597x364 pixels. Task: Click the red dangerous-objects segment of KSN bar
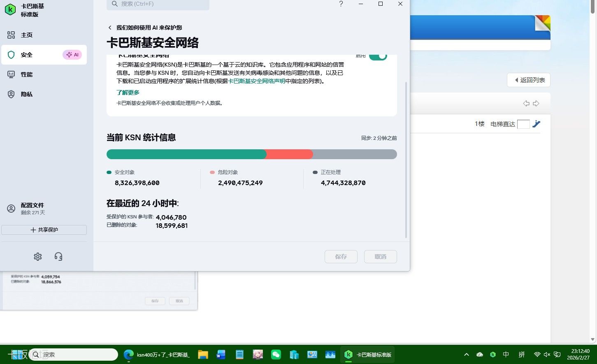tap(290, 154)
